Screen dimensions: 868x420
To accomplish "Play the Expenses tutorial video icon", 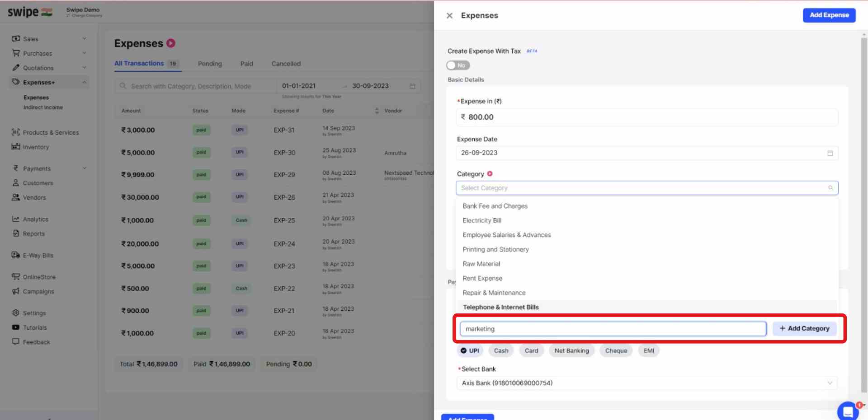I will tap(171, 43).
